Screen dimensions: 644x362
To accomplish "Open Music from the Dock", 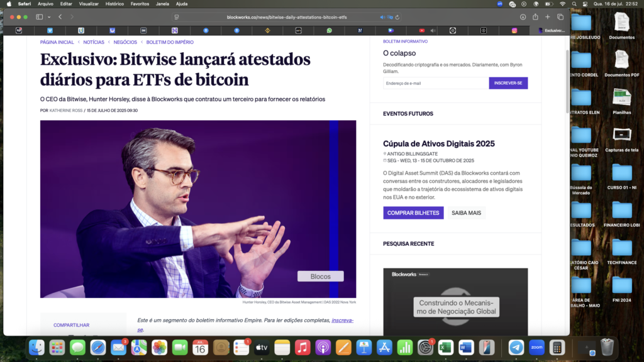I will click(x=303, y=348).
